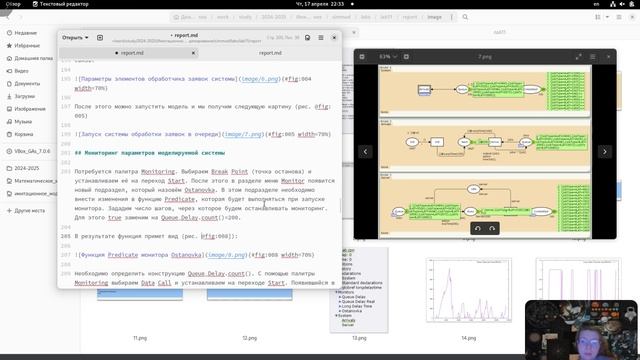
Task: Open the volume indicator in top bar
Action: pyautogui.click(x=622, y=4)
